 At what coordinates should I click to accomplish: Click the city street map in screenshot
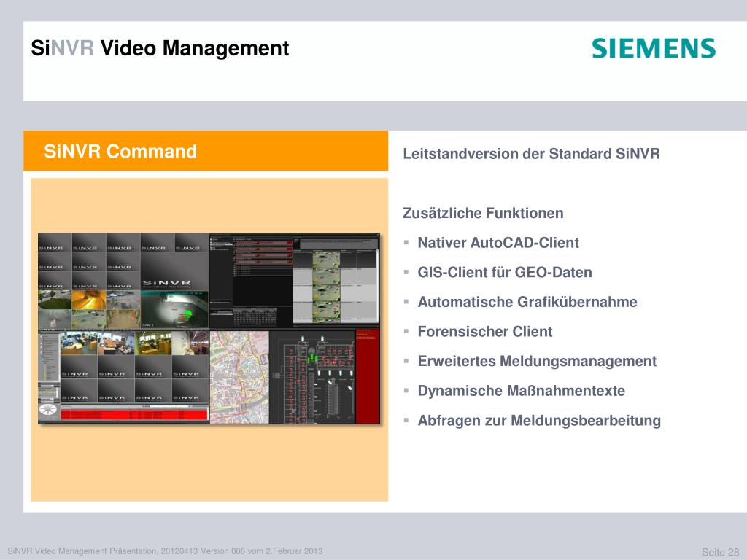pos(239,377)
